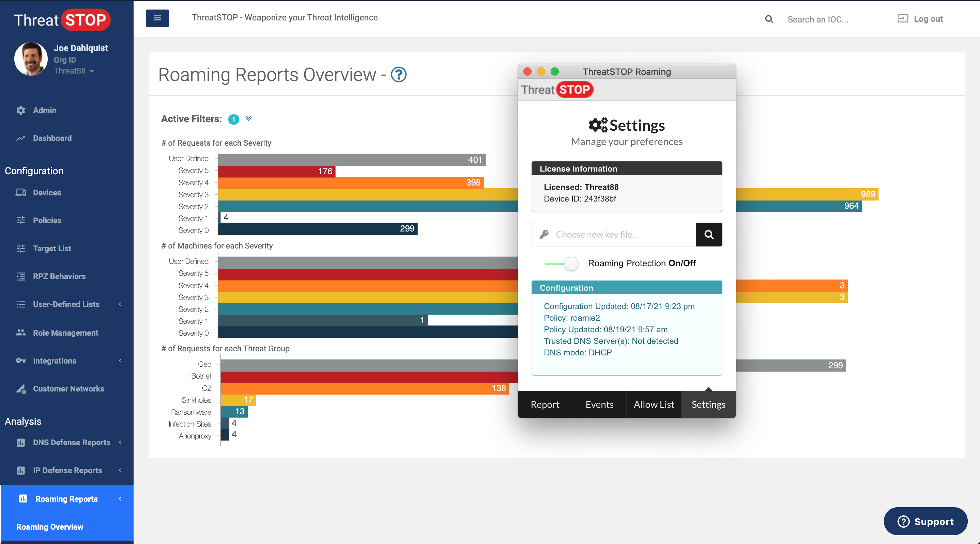The width and height of the screenshot is (980, 544).
Task: Click the search magnifier icon in top bar
Action: coord(769,19)
